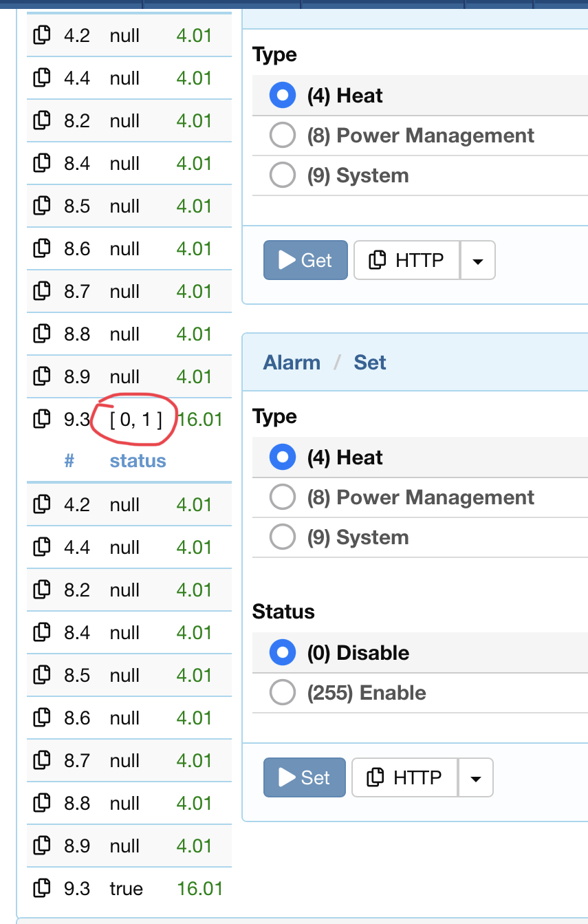Click the Set breadcrumb link
588x924 pixels.
click(370, 363)
